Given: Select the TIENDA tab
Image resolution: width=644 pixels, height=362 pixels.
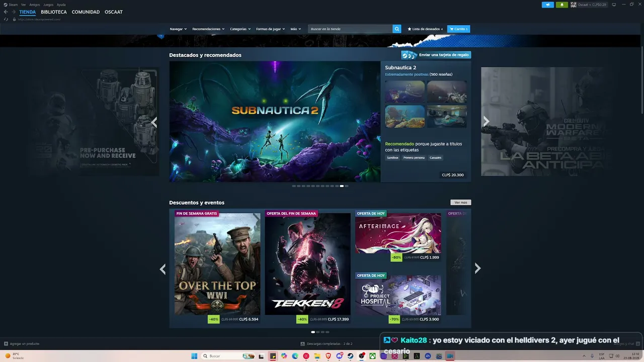Looking at the screenshot, I should coord(28,12).
